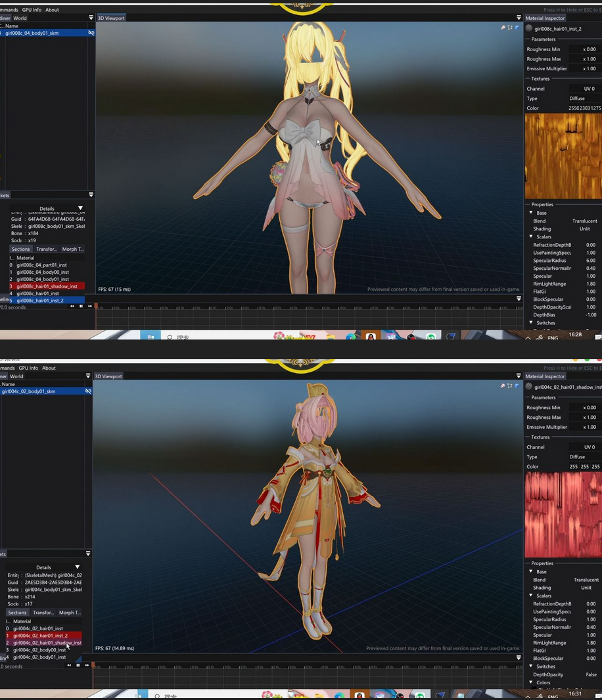
Task: Select girl008c_04_body00_inst material row
Action: pos(47,272)
